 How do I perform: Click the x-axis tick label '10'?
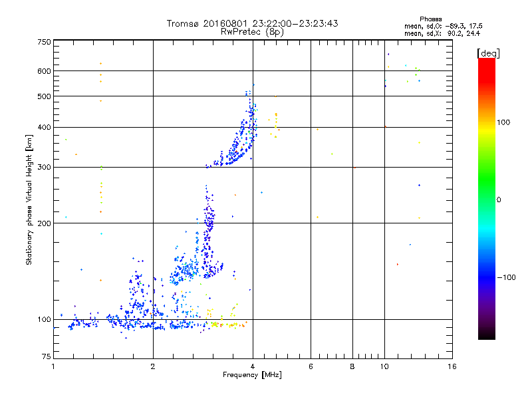pos(384,366)
